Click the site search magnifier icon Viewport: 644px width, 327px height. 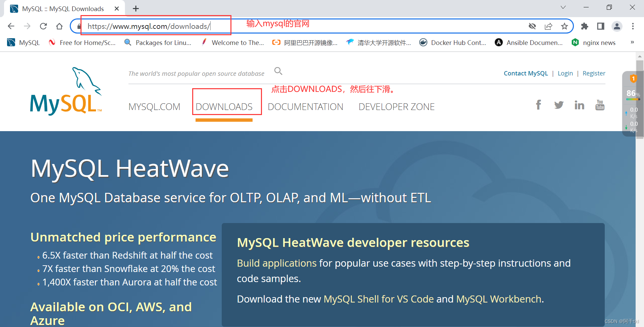tap(278, 71)
